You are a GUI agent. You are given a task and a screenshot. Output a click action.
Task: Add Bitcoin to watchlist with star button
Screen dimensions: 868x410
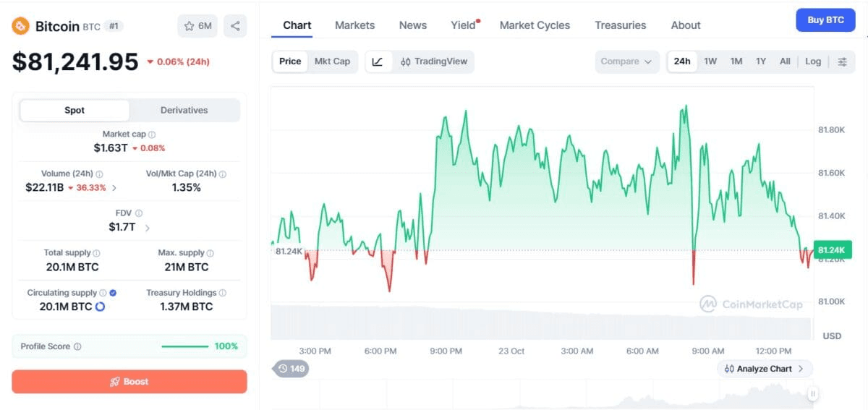[197, 26]
